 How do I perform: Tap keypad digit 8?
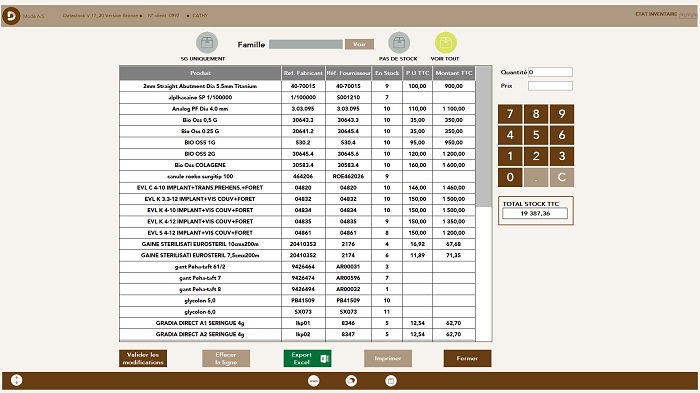click(536, 114)
